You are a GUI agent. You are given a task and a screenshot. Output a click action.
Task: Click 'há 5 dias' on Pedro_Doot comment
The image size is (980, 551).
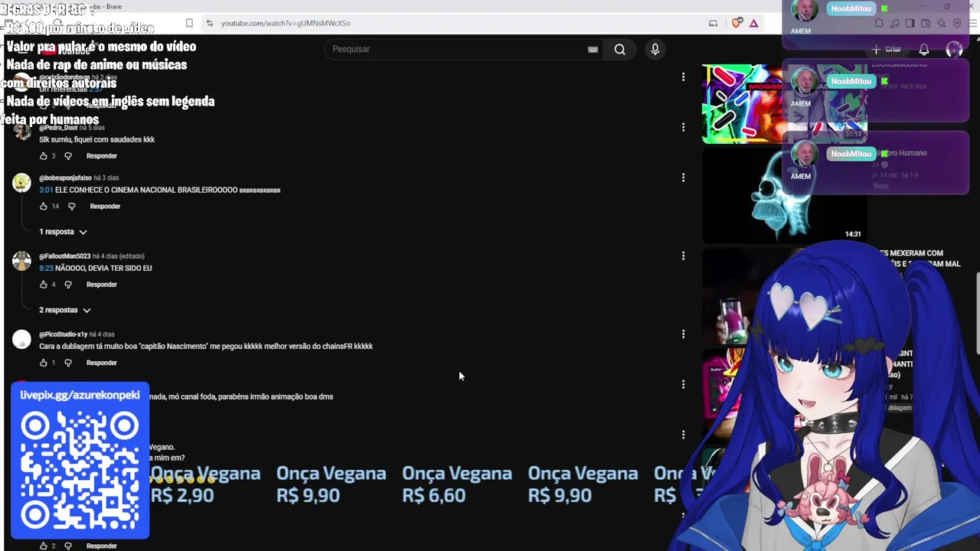pos(92,128)
